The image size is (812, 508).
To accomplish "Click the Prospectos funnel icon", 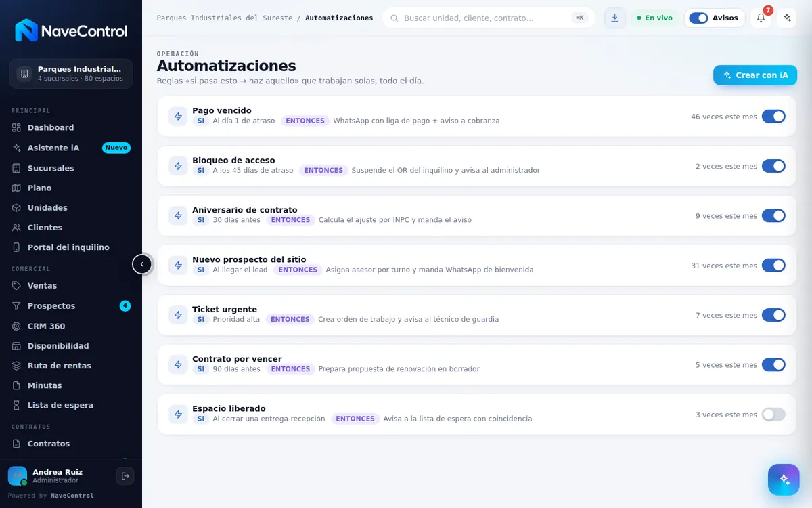I will pyautogui.click(x=17, y=306).
